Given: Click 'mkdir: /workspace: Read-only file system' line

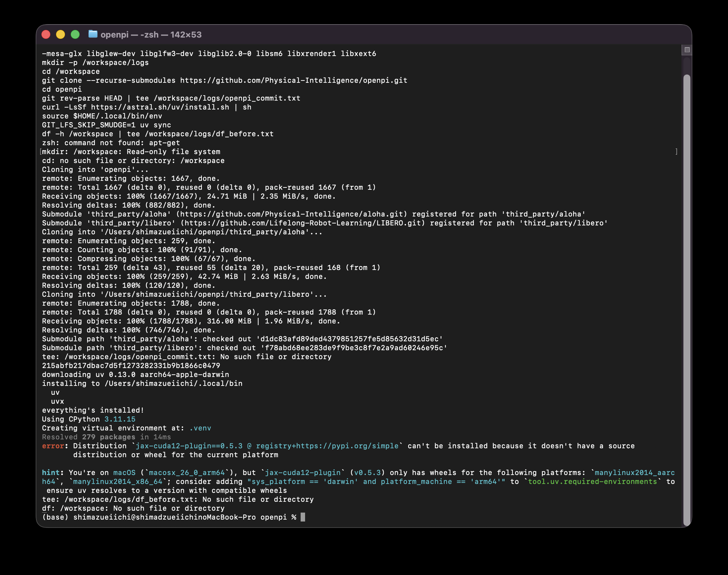Looking at the screenshot, I should click(x=131, y=152).
